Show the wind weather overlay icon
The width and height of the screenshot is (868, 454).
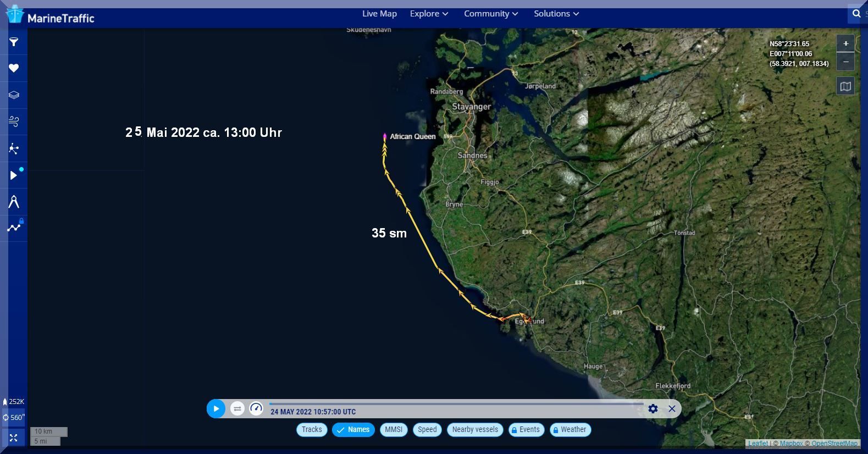[x=14, y=121]
